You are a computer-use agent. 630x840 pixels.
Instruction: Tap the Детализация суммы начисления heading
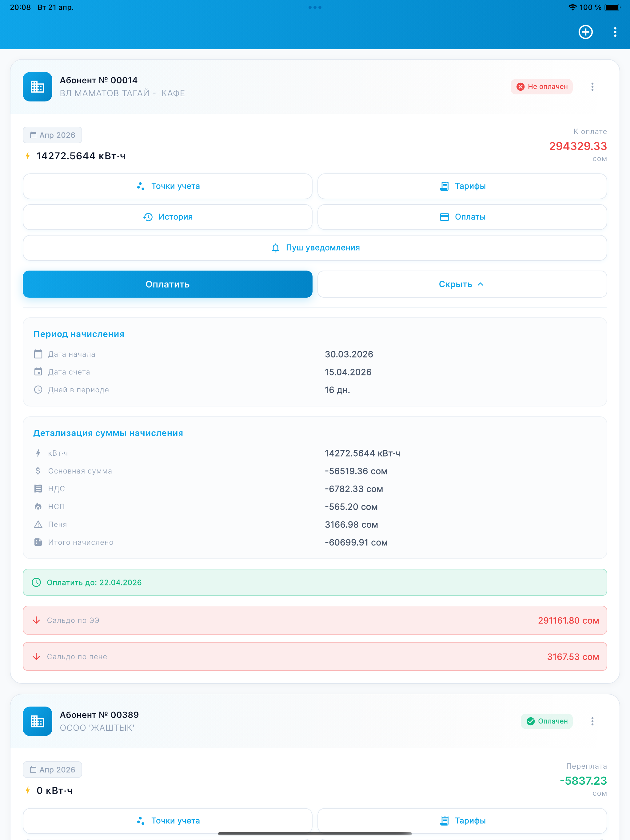pyautogui.click(x=108, y=433)
